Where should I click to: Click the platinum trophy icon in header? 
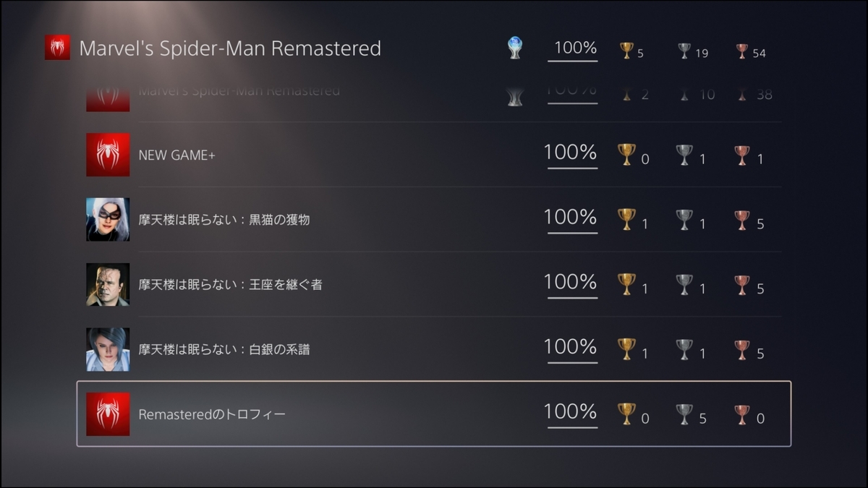tap(514, 48)
